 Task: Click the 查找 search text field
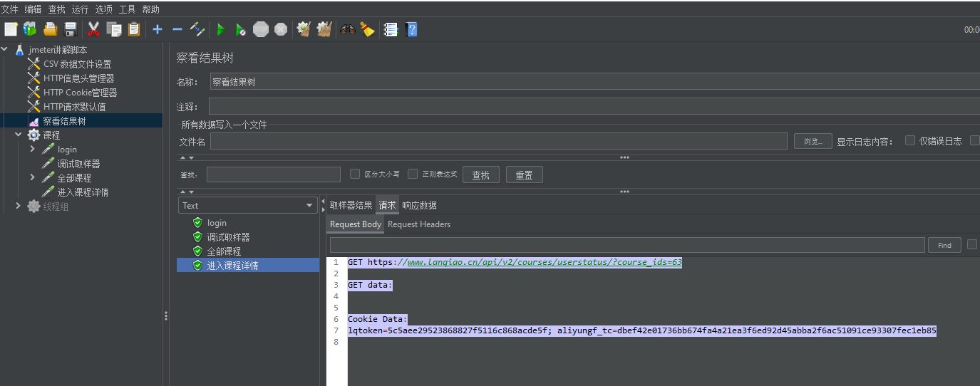coord(274,174)
